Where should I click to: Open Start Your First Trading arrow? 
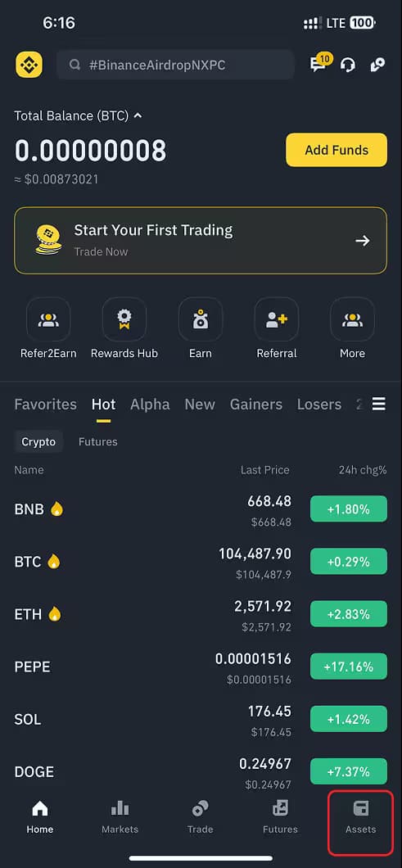[363, 241]
